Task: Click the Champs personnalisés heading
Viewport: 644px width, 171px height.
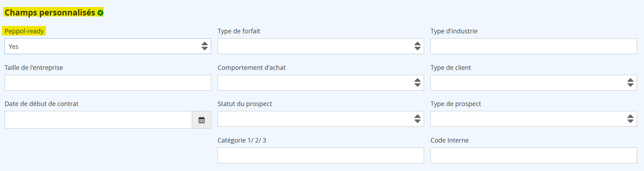Action: click(x=50, y=13)
